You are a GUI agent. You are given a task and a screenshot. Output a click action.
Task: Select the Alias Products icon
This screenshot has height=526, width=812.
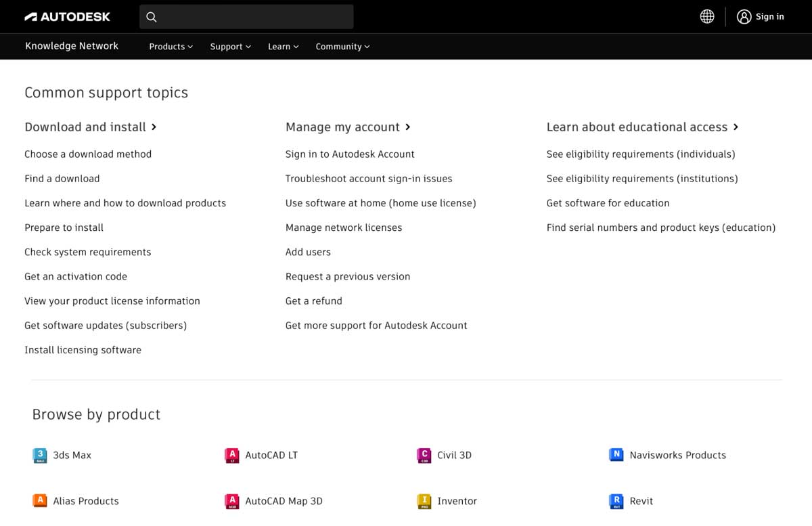click(40, 501)
